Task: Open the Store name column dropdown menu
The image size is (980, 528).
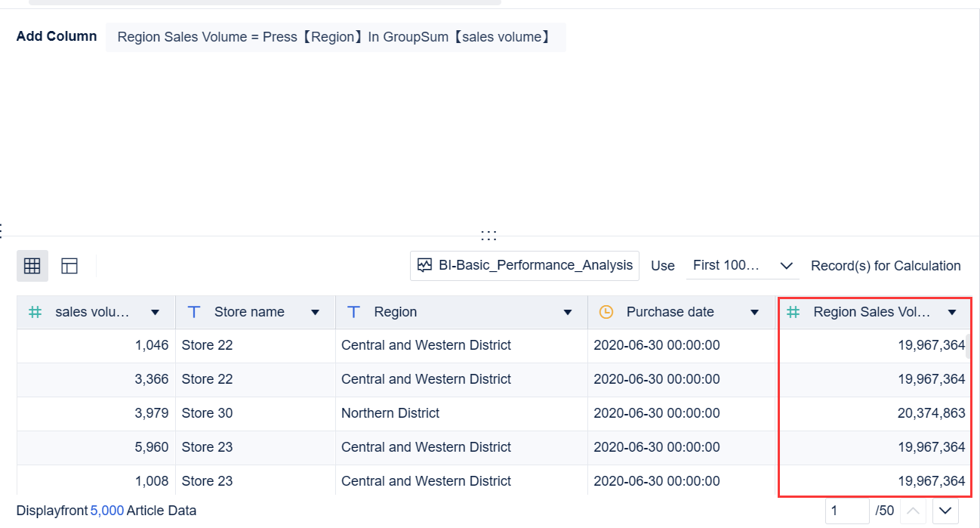Action: pos(314,311)
